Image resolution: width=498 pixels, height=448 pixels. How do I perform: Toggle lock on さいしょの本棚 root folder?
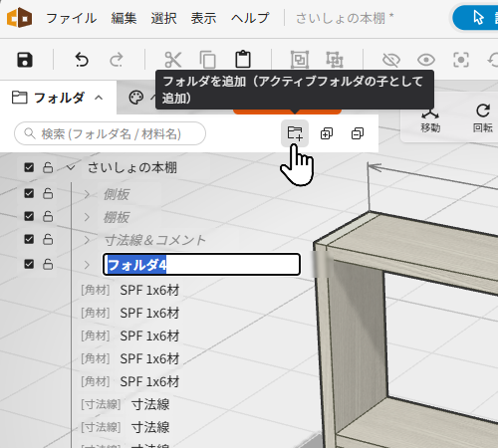48,167
